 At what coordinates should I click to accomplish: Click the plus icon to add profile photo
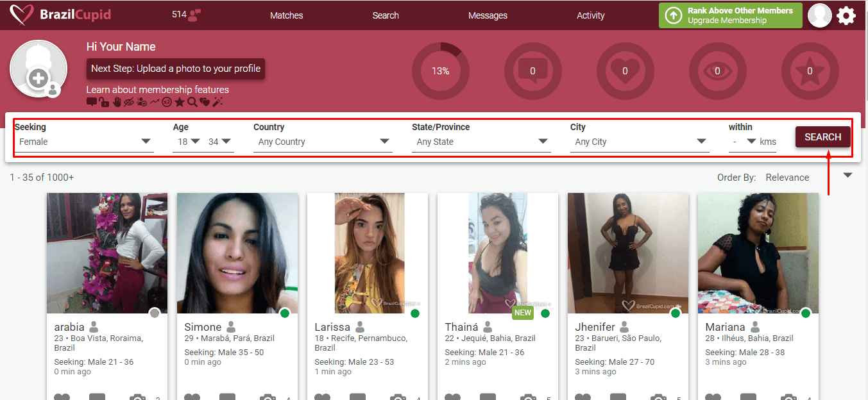[38, 78]
